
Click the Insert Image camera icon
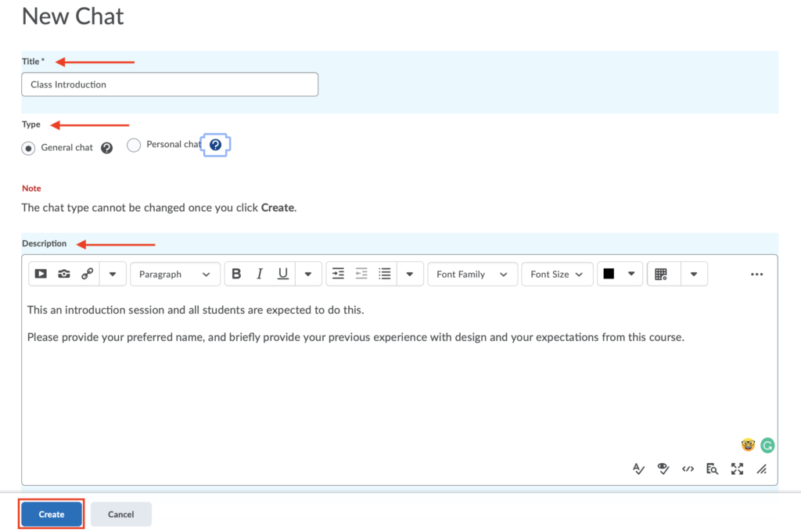pos(64,274)
